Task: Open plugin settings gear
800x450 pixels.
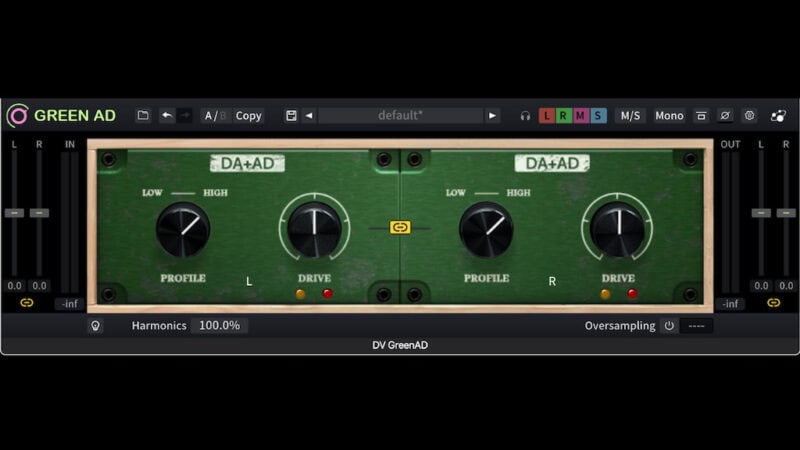Action: [x=749, y=116]
